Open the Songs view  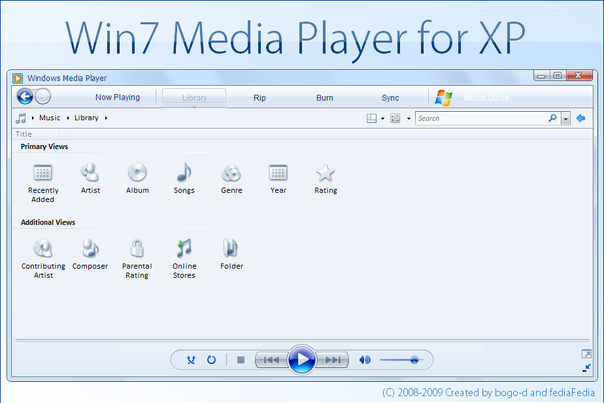[184, 178]
